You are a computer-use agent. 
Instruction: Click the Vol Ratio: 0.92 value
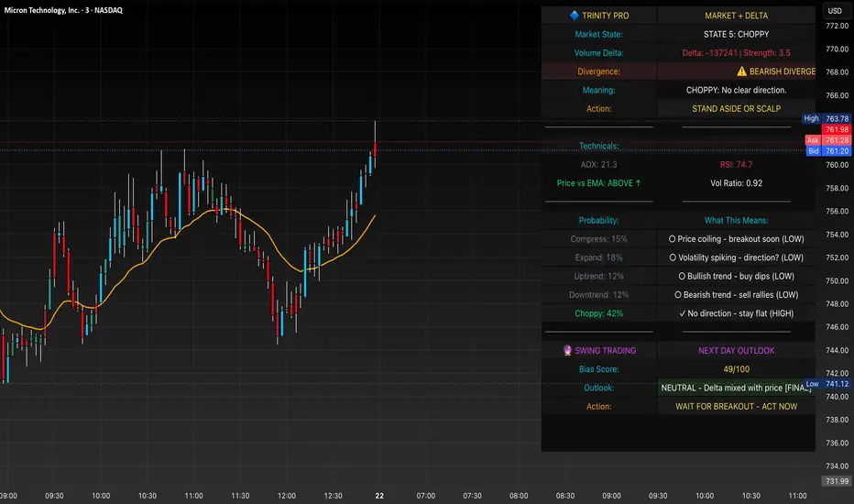click(x=736, y=183)
